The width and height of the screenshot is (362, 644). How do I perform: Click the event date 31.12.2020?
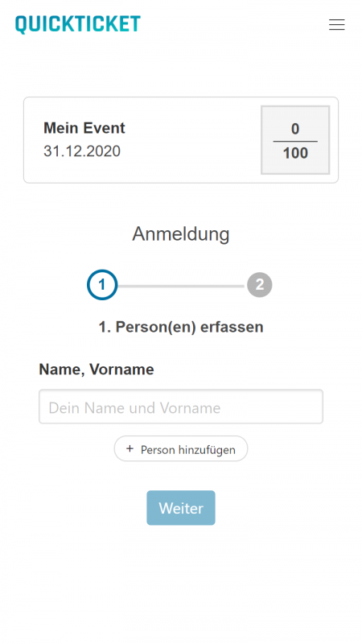pos(82,151)
